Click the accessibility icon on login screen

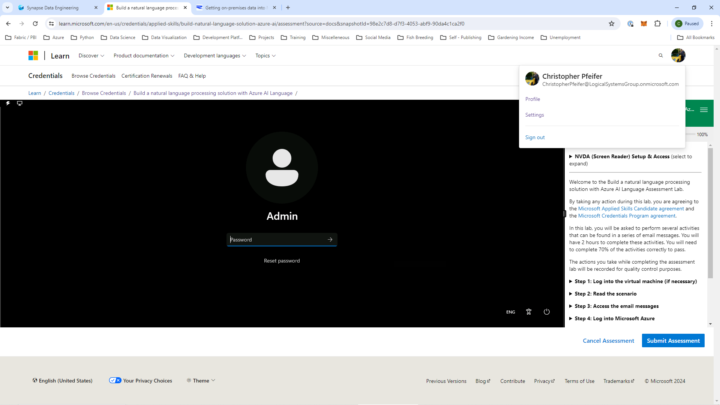click(528, 312)
